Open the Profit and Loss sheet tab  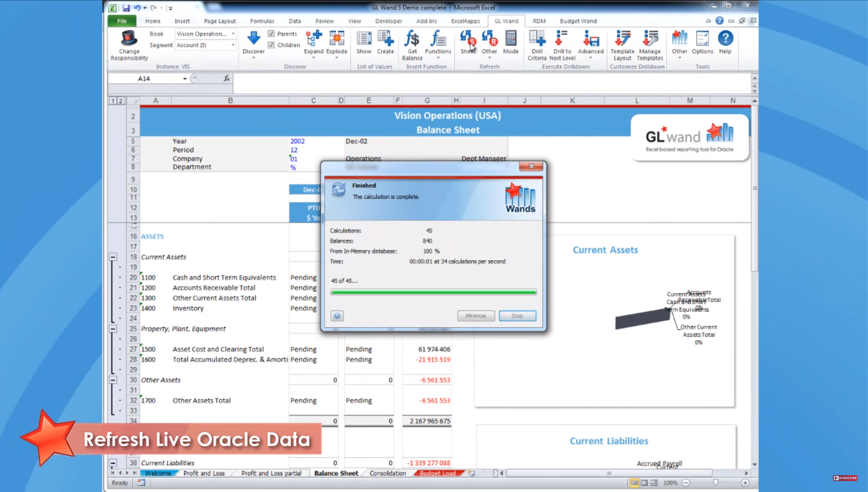pos(204,473)
